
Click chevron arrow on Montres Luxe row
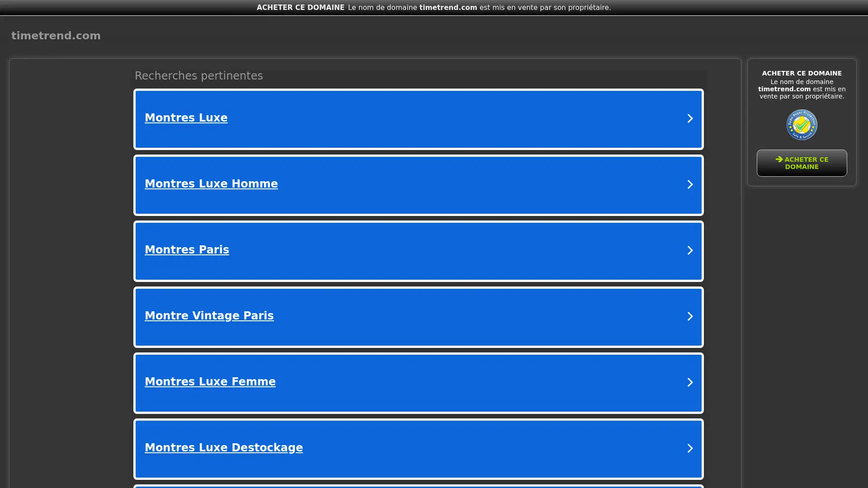point(690,118)
